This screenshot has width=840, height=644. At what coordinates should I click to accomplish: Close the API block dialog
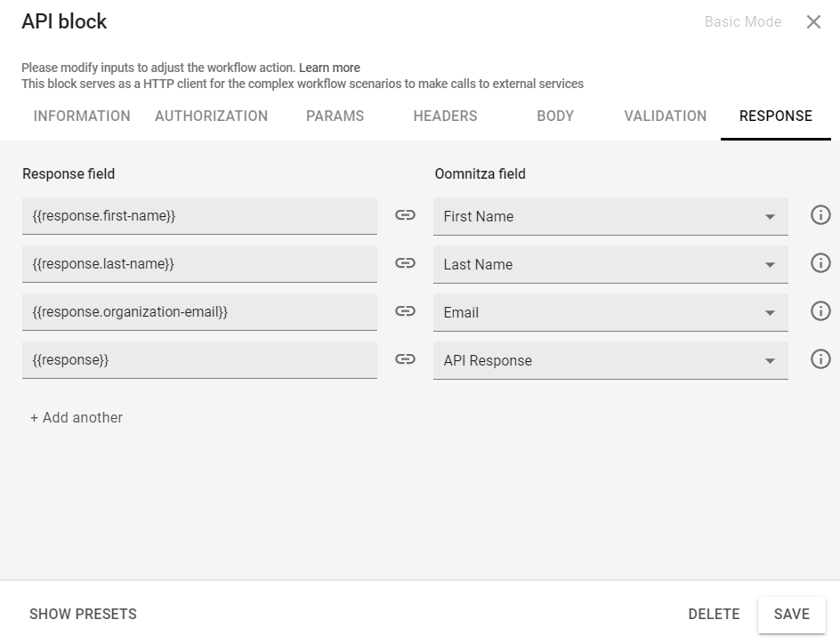click(x=813, y=22)
